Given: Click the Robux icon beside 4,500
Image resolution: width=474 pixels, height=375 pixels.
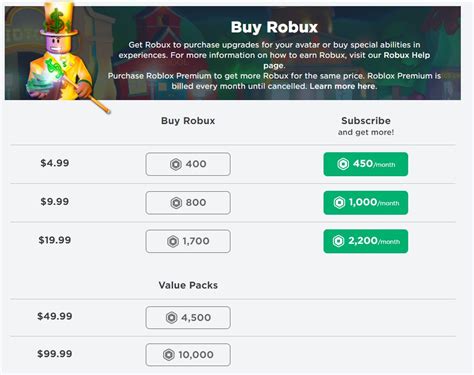Looking at the screenshot, I should 171,318.
